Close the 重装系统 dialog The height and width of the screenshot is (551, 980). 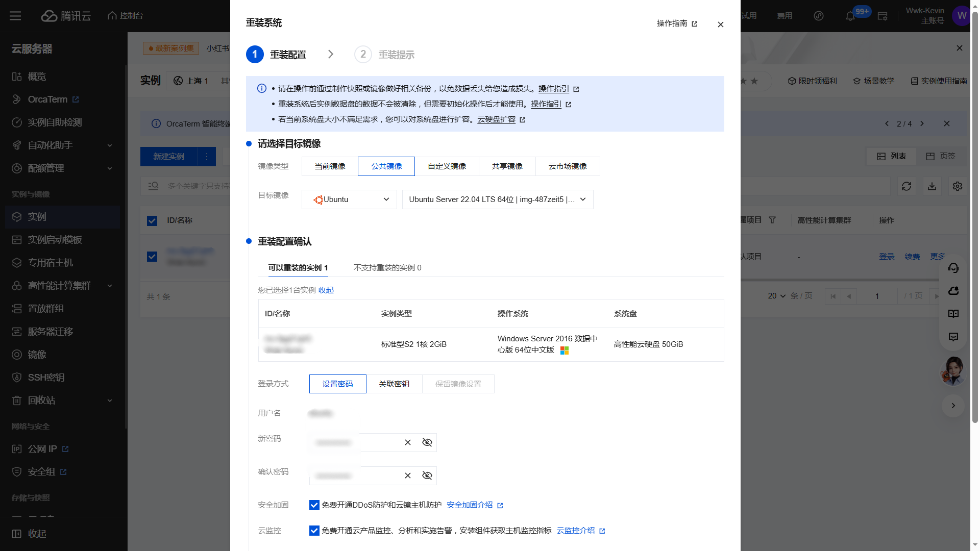721,24
